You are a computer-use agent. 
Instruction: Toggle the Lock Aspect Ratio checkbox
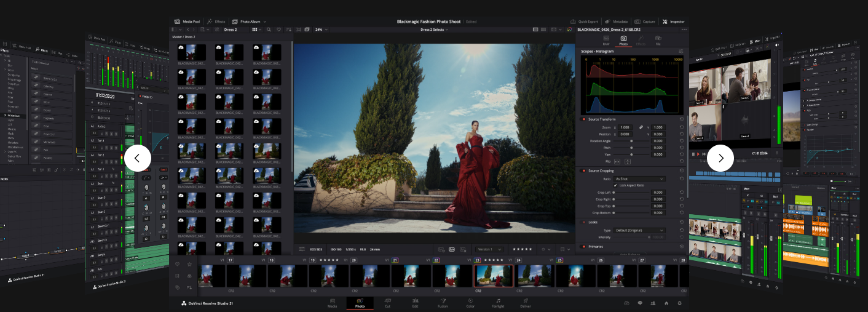point(615,185)
